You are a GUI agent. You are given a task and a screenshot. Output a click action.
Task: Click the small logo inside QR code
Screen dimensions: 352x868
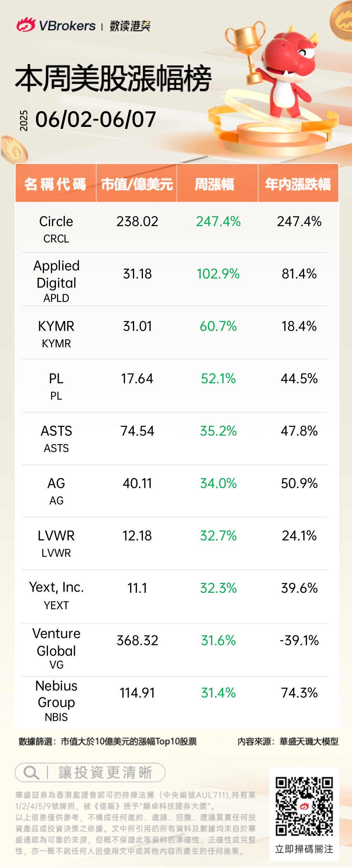coord(304,806)
